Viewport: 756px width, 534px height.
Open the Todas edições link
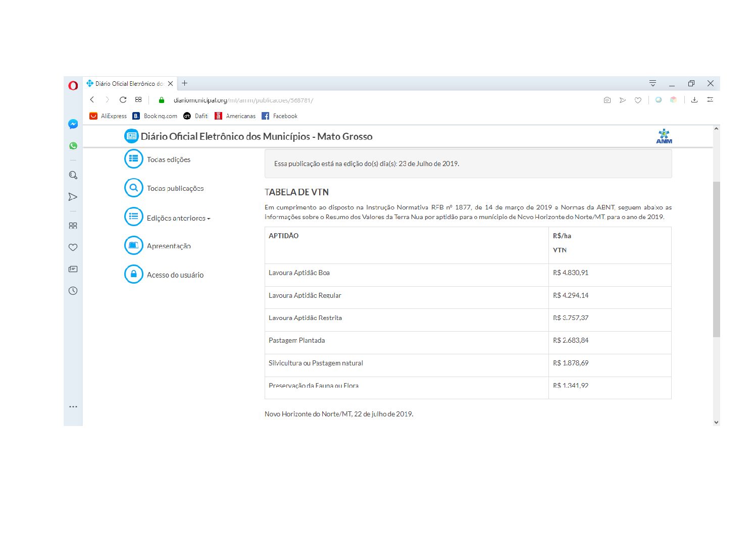pyautogui.click(x=168, y=159)
